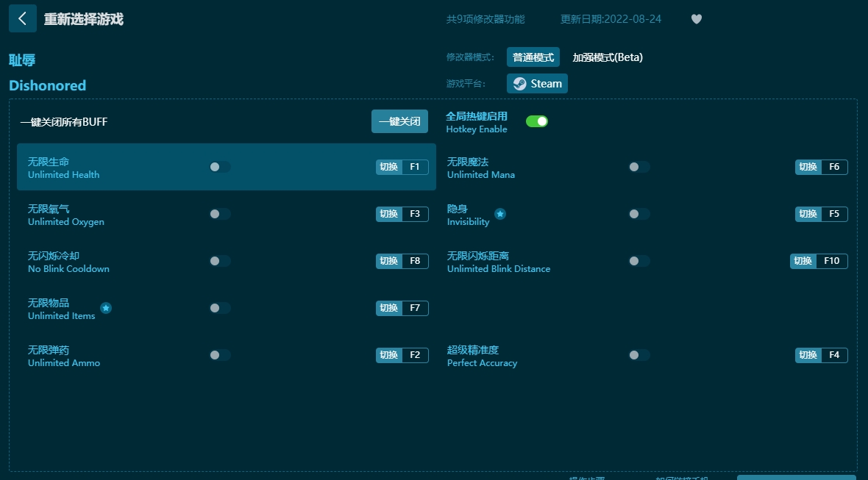Click the Unlimited Mana label
The height and width of the screenshot is (480, 868).
pyautogui.click(x=481, y=175)
